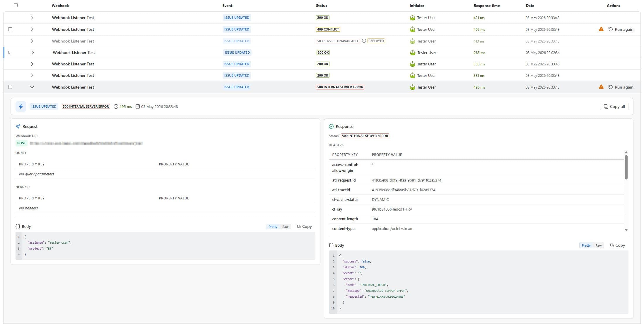This screenshot has width=644, height=327.
Task: Switch response body to Pretty view
Action: coord(586,245)
